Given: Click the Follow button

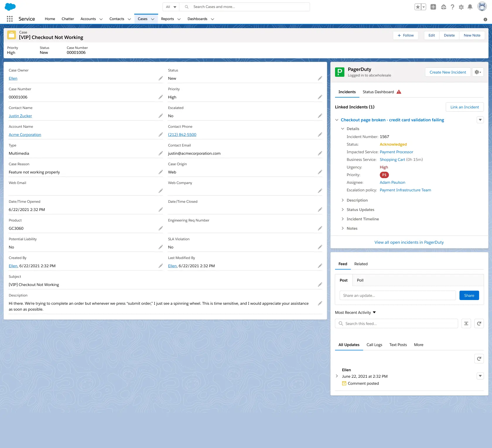Looking at the screenshot, I should (x=406, y=35).
